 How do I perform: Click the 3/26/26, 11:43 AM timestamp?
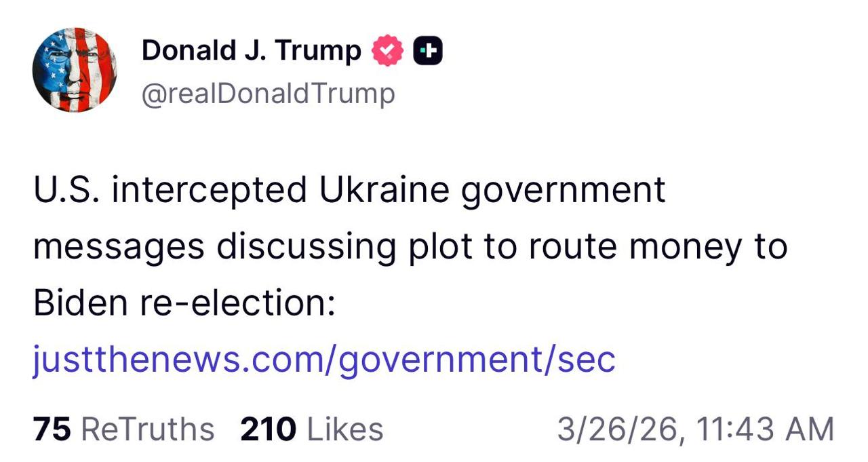(694, 428)
